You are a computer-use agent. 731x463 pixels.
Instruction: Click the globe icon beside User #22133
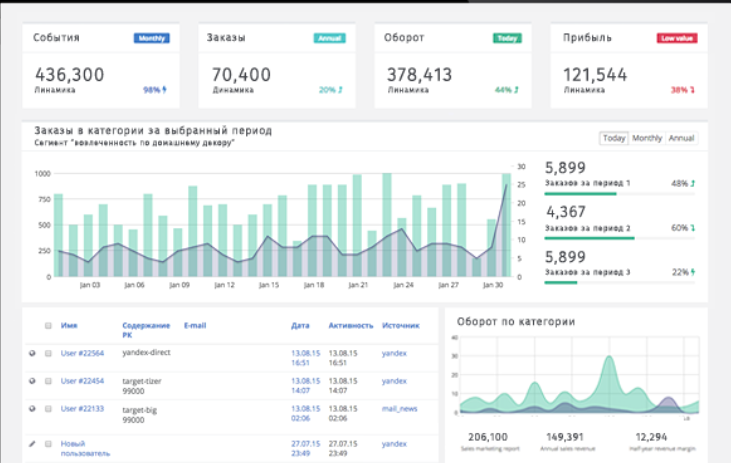[33, 409]
